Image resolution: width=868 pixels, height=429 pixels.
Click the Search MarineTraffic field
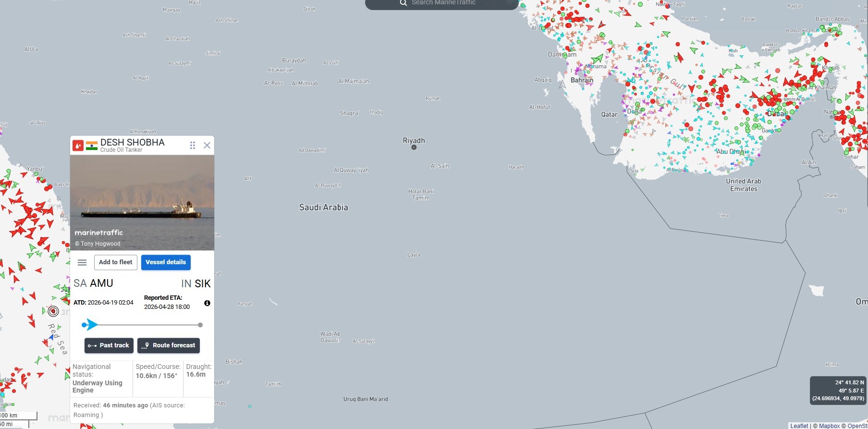point(442,4)
